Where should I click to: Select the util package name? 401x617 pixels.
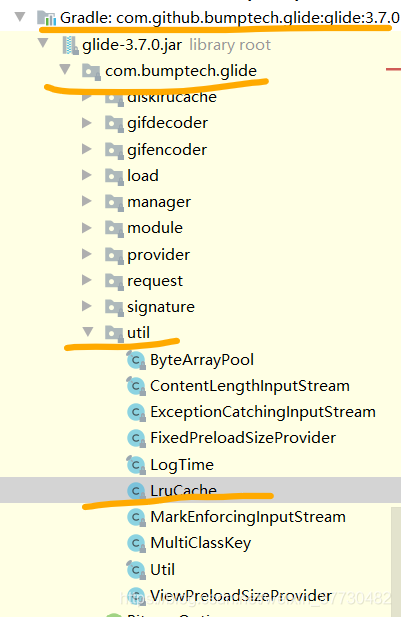coord(139,333)
